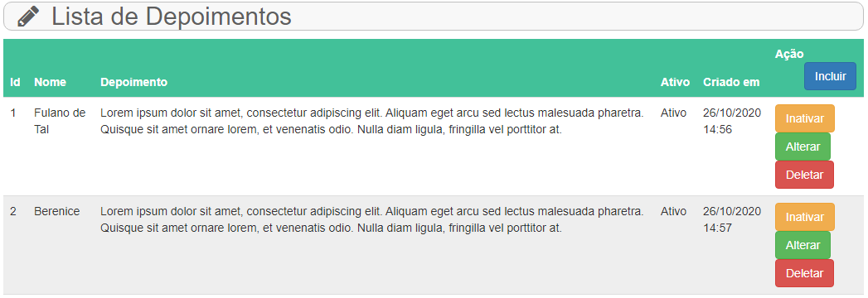
Task: Click Deletar in Berenice's row
Action: [804, 273]
